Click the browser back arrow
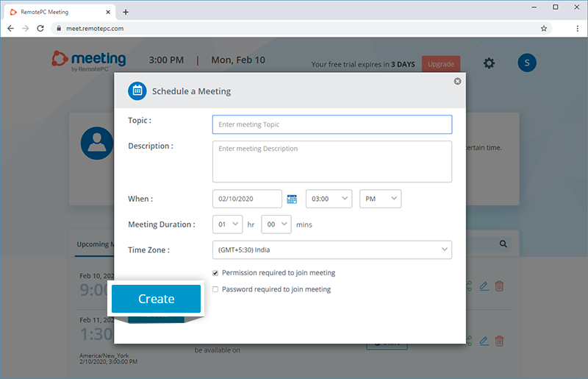 pos(10,28)
